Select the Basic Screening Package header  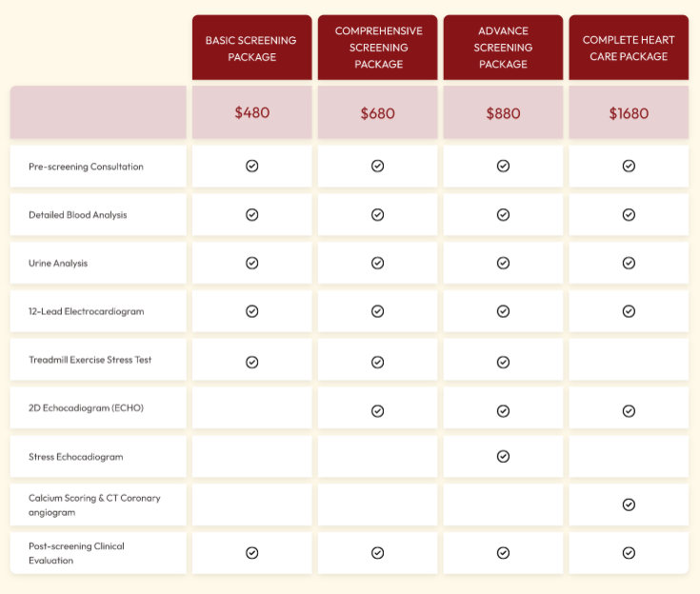click(x=251, y=48)
